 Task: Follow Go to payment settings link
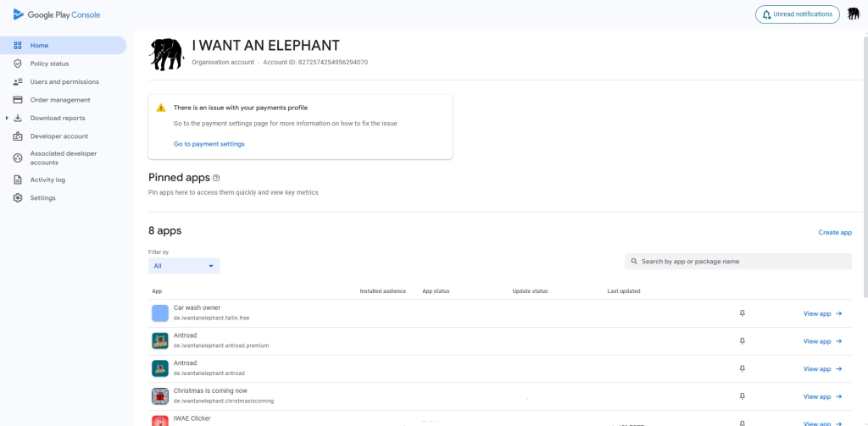click(x=209, y=144)
